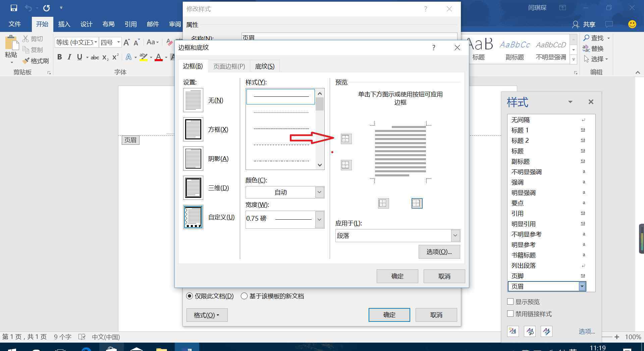This screenshot has width=644, height=351.
Task: Select the Shadow (阴影) border setting
Action: click(x=193, y=159)
